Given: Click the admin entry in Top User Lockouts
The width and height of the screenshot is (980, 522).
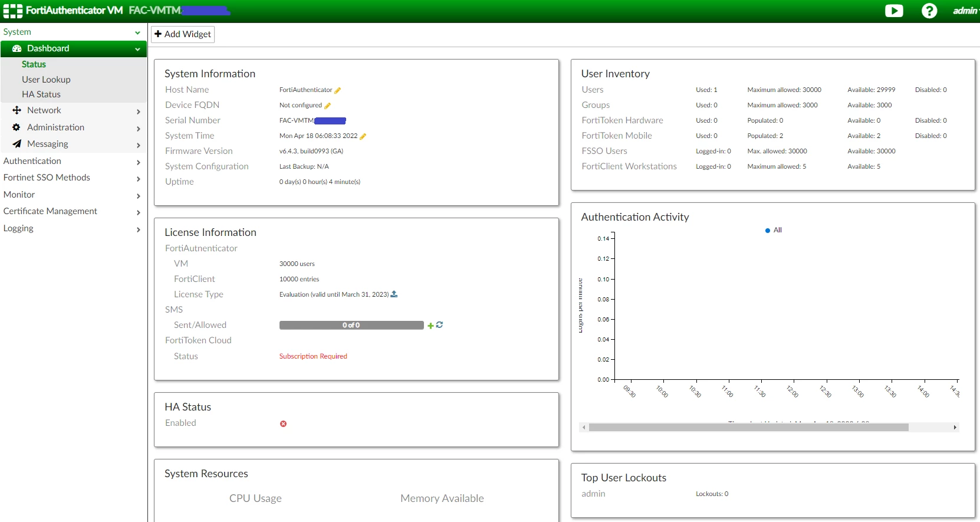Looking at the screenshot, I should [x=593, y=494].
